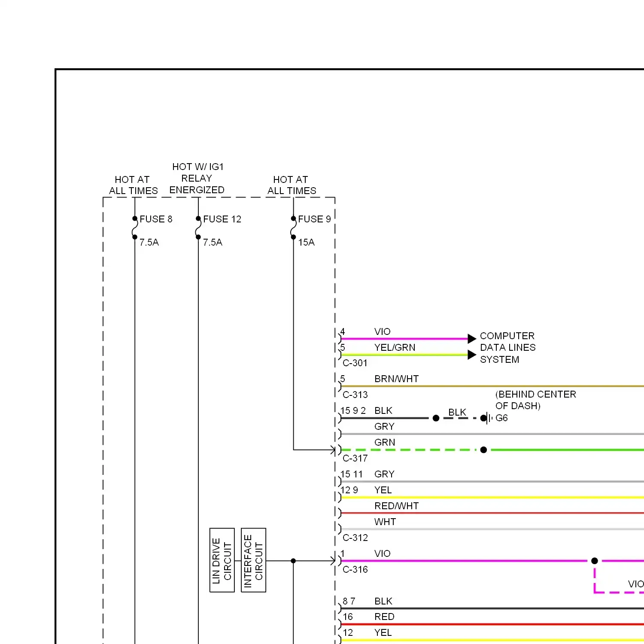This screenshot has height=644, width=644.
Task: Click the RED label beside pin 16
Action: coord(384,617)
